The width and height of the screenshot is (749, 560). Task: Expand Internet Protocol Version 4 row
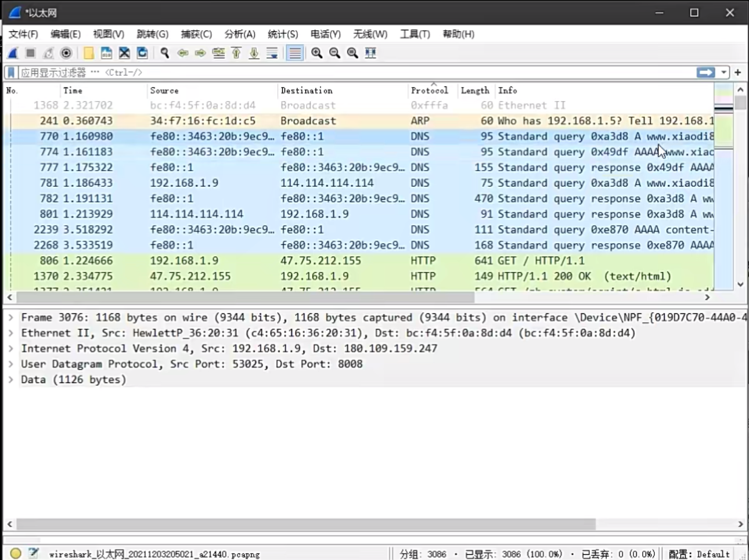[x=10, y=348]
